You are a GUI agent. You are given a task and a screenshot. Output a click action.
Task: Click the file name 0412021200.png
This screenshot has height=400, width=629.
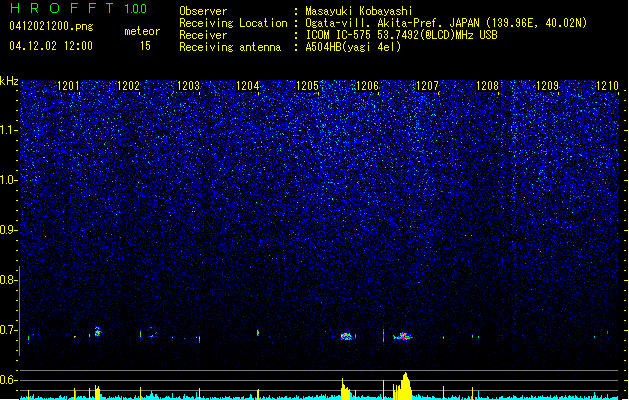pyautogui.click(x=51, y=27)
